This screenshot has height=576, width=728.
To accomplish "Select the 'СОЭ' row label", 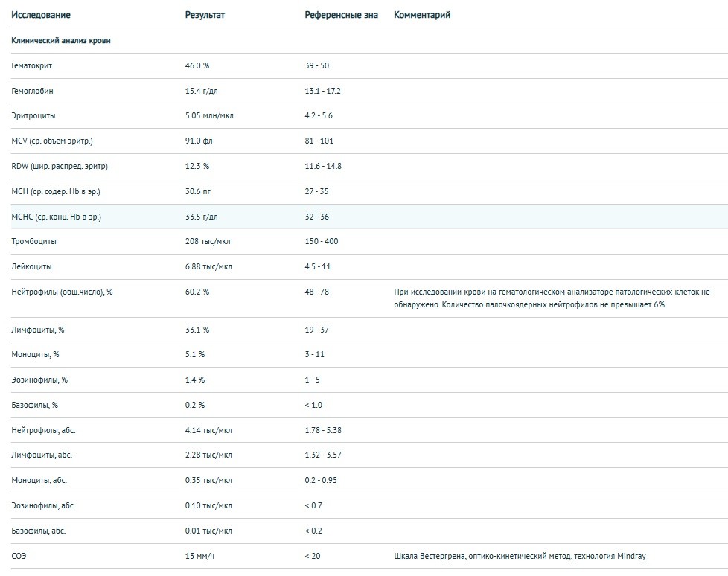I will pyautogui.click(x=19, y=557).
